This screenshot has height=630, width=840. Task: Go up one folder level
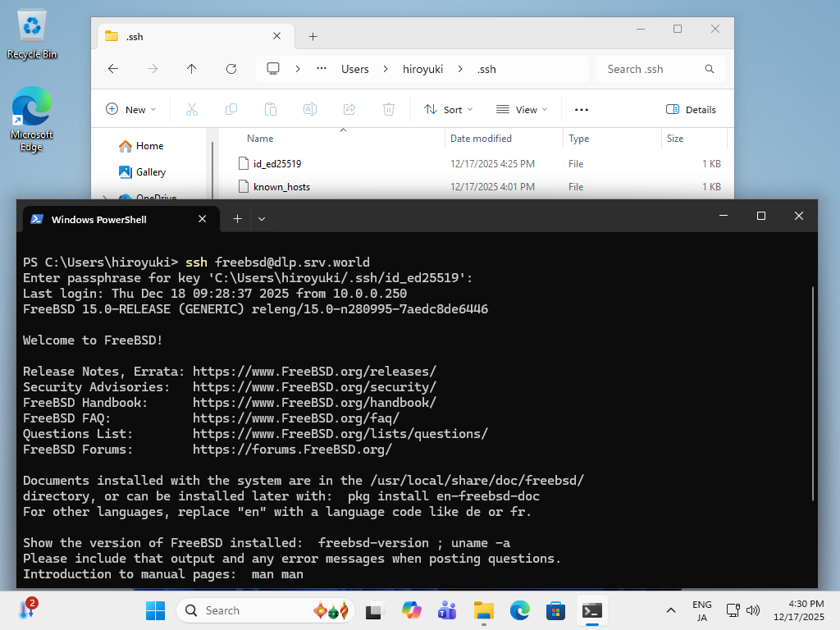click(192, 69)
